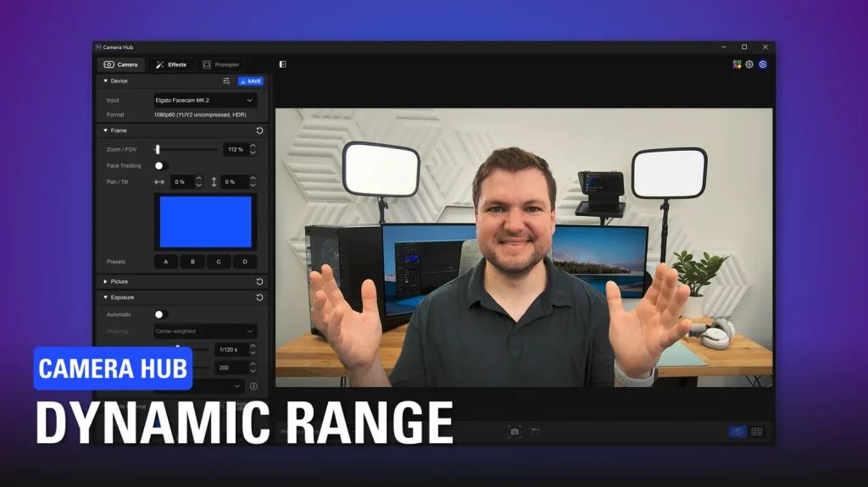
Task: Switch to the Effects tab
Action: [170, 64]
